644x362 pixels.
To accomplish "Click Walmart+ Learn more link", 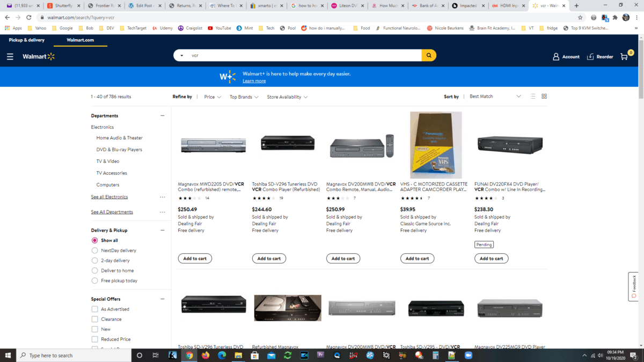I will pos(254,81).
